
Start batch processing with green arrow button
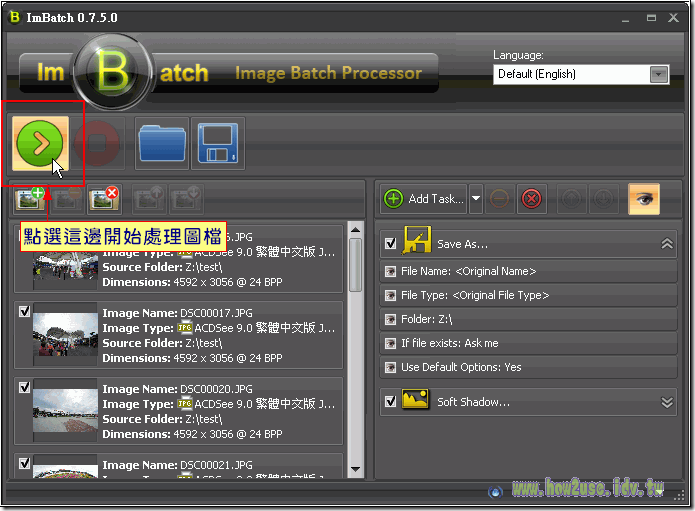coord(40,143)
